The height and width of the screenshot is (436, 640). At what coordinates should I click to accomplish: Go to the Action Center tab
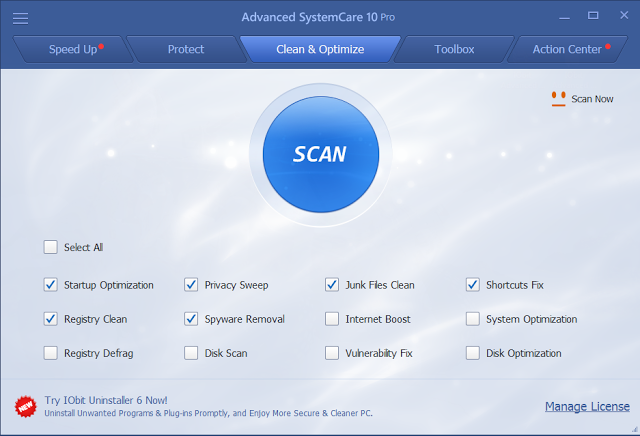pyautogui.click(x=567, y=49)
